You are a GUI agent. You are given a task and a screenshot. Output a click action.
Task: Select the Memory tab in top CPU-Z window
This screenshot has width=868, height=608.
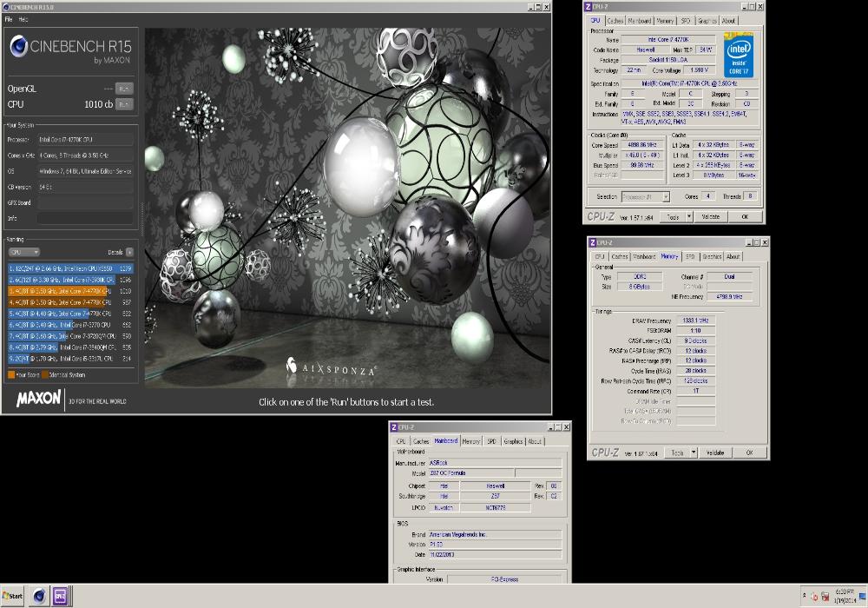665,21
